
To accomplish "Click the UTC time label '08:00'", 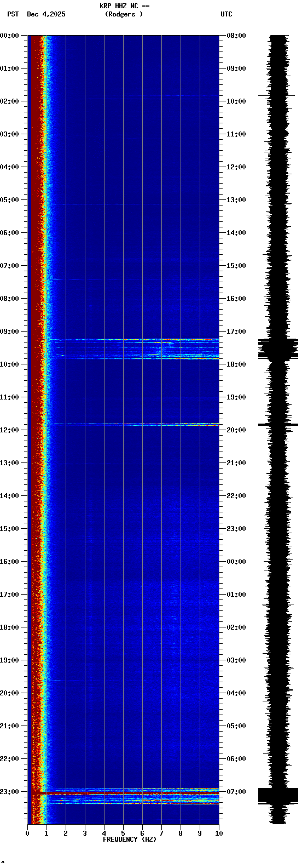I will point(236,36).
